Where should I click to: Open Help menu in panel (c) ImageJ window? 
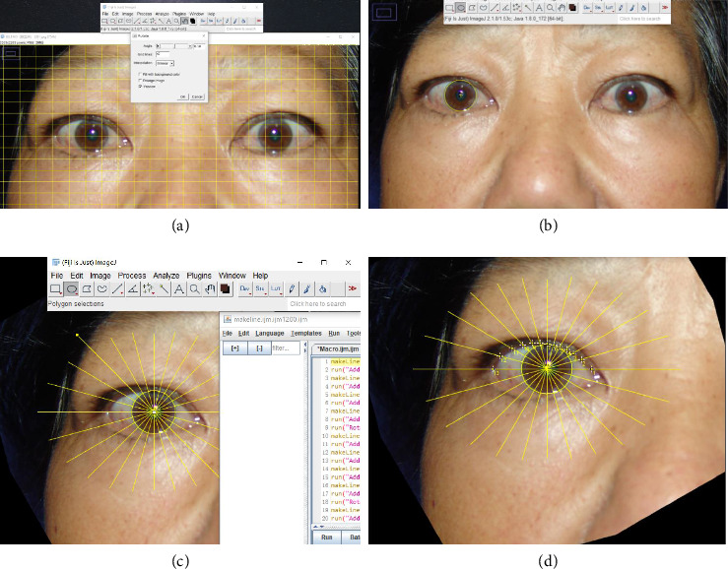pos(260,276)
